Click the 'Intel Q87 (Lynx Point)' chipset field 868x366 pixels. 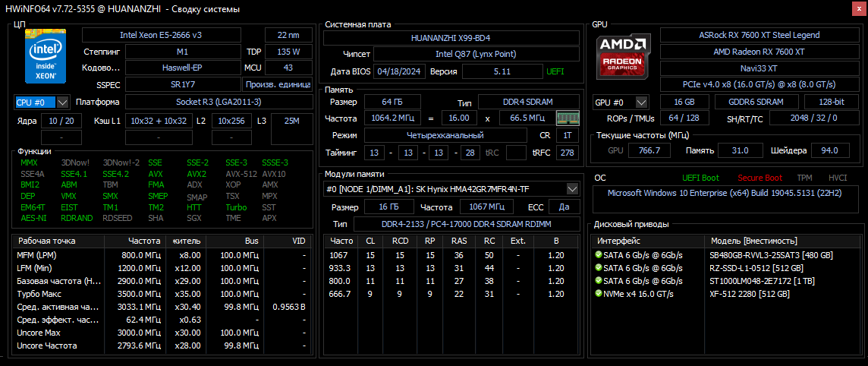point(476,54)
